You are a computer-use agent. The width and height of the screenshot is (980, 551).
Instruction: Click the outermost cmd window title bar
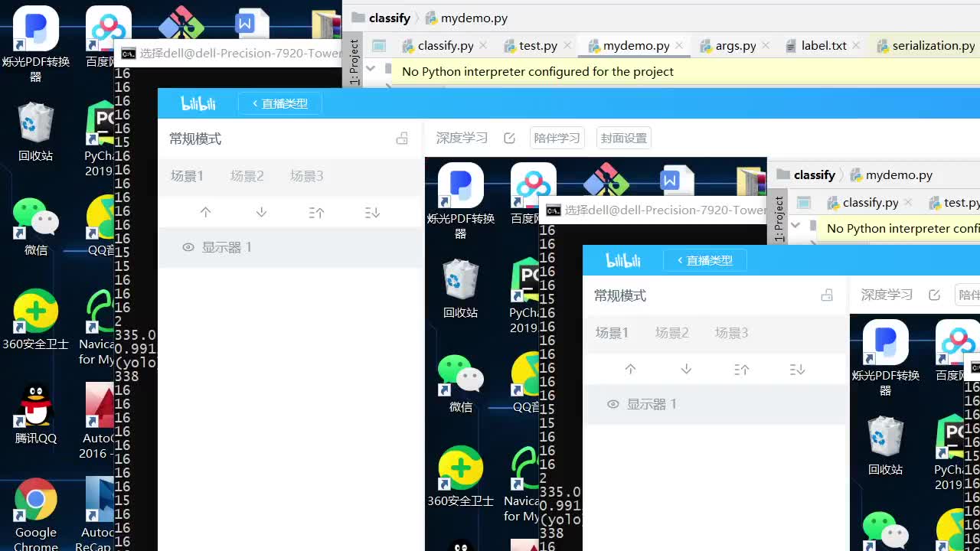click(x=229, y=54)
